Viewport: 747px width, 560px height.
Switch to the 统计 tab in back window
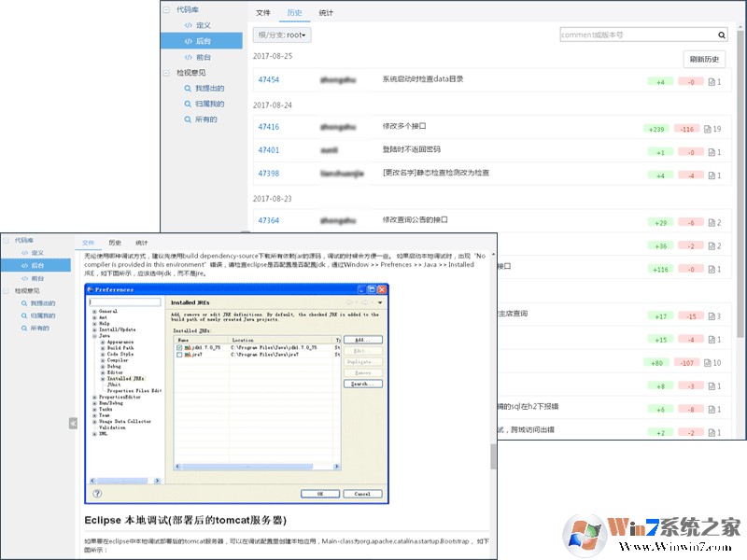(x=325, y=13)
